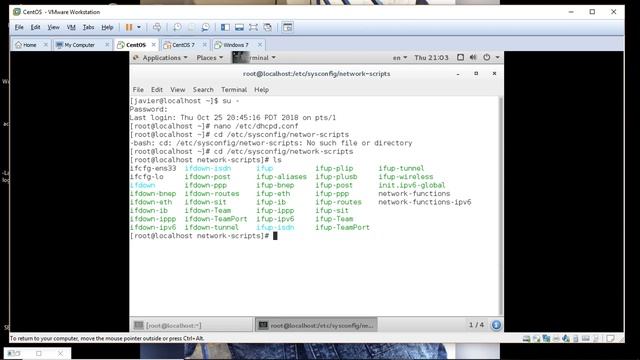The height and width of the screenshot is (360, 640).
Task: Open the VMware message log icon
Action: [610, 338]
